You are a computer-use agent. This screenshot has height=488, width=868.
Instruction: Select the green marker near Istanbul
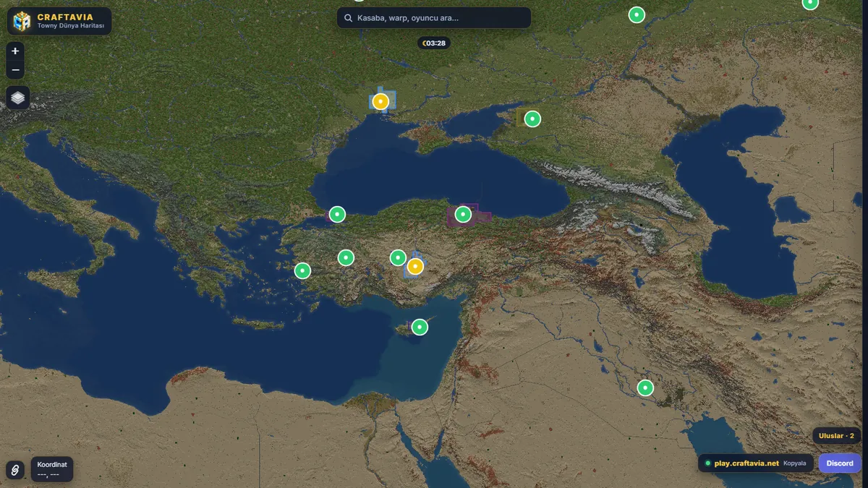[337, 214]
